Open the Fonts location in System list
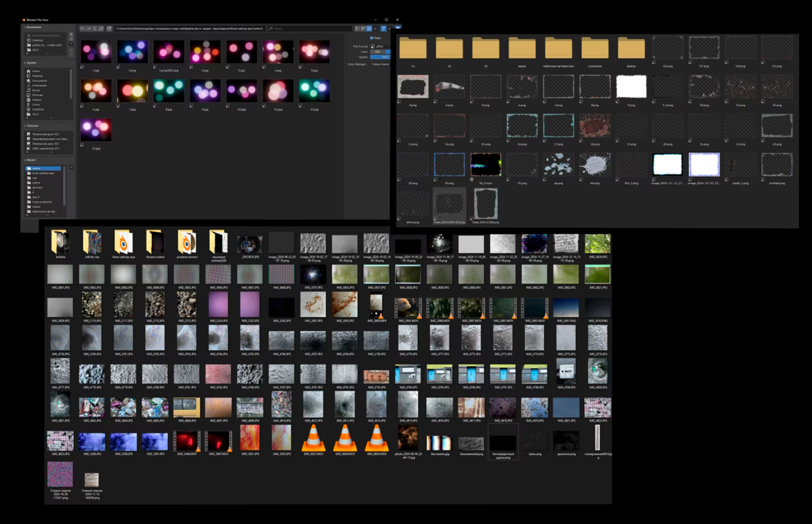 point(36,105)
